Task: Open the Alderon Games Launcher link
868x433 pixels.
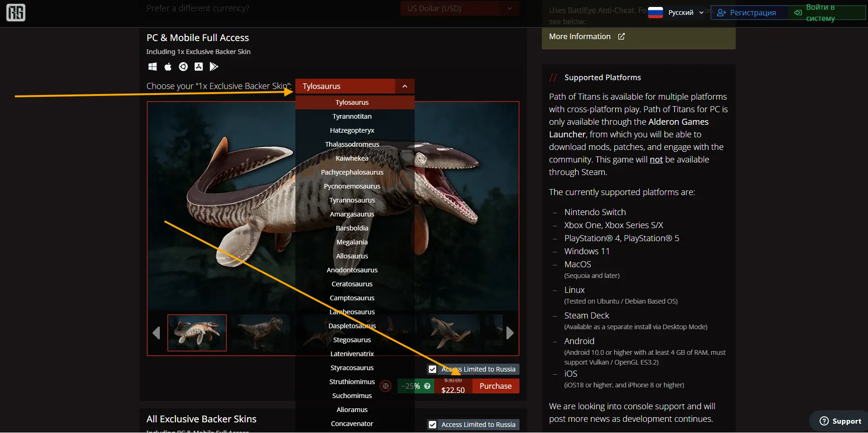Action: [629, 128]
